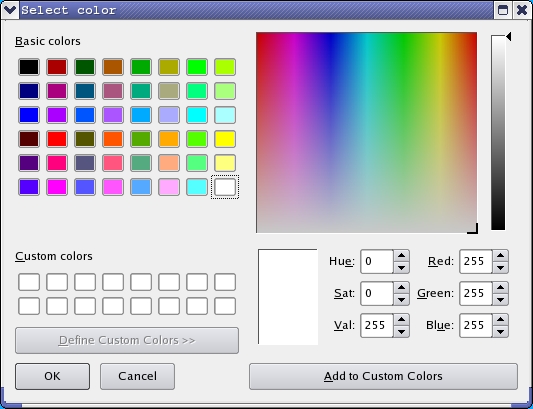
Task: Focus the Hue value field
Action: click(377, 261)
